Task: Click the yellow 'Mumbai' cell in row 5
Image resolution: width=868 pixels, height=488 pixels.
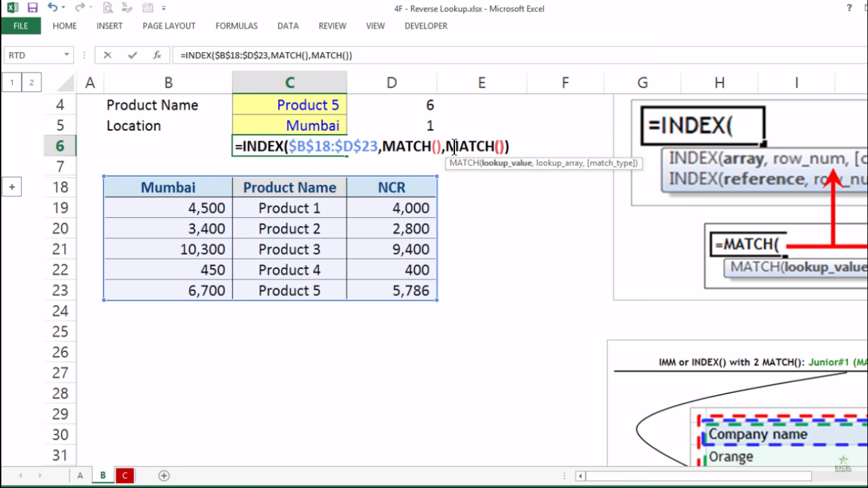Action: tap(290, 125)
